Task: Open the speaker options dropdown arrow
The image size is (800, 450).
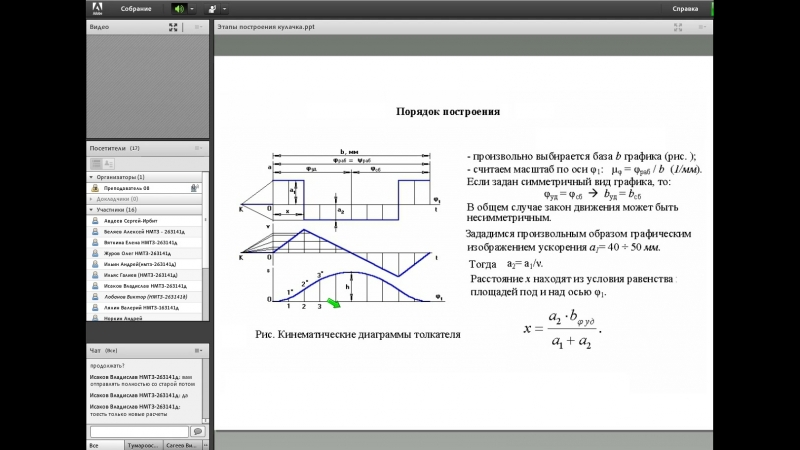Action: coord(192,9)
